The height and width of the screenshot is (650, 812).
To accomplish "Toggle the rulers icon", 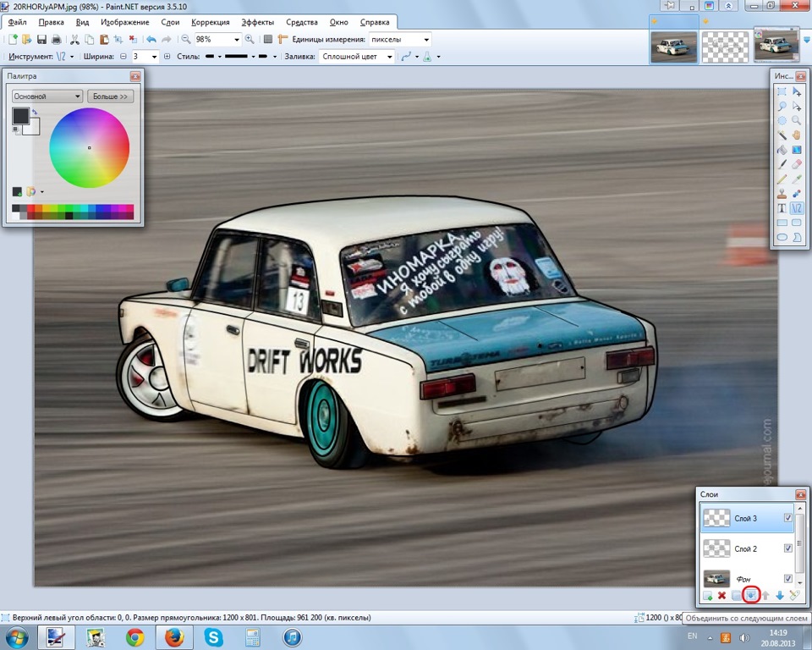I will (283, 40).
